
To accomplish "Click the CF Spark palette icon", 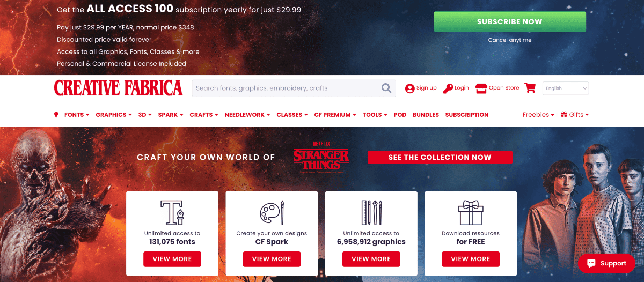I will coord(272,213).
